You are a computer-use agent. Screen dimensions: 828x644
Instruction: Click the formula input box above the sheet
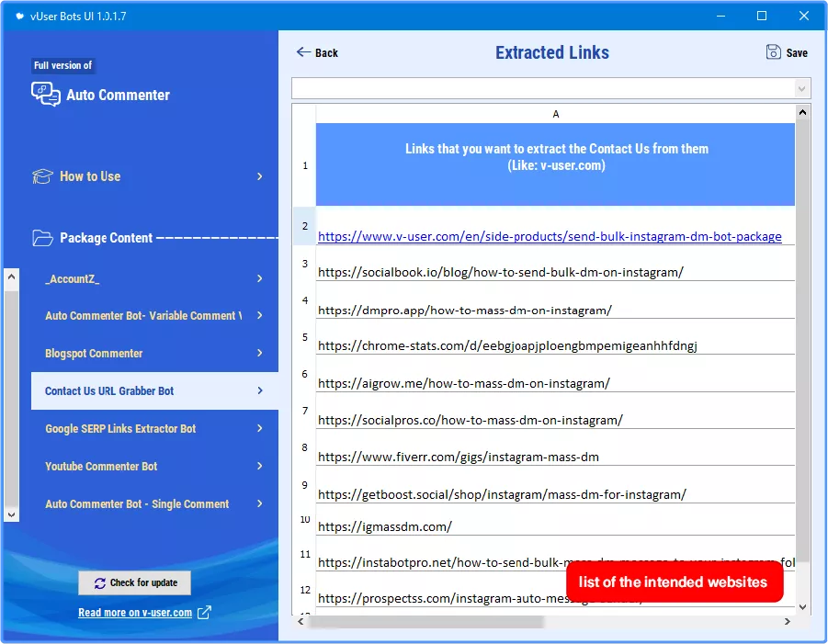coord(543,89)
